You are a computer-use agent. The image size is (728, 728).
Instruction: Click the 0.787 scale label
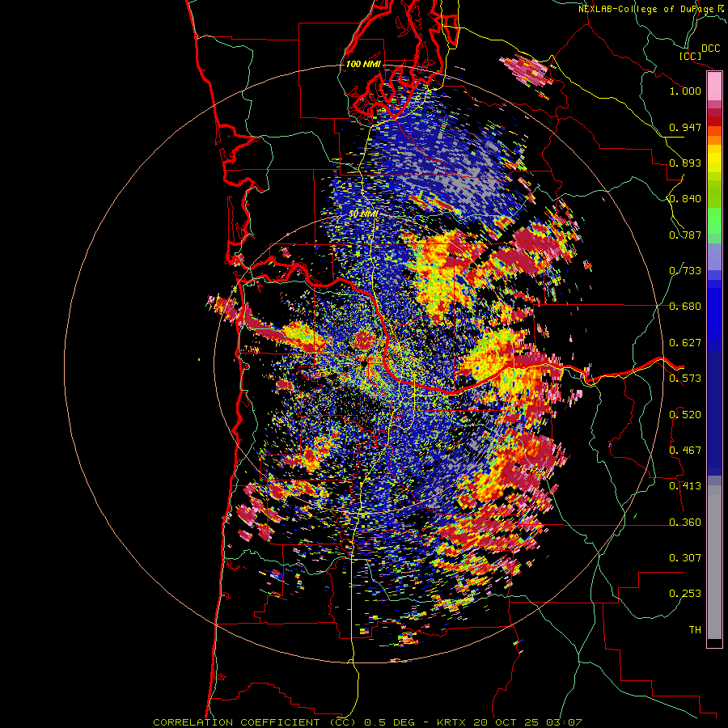(x=685, y=235)
